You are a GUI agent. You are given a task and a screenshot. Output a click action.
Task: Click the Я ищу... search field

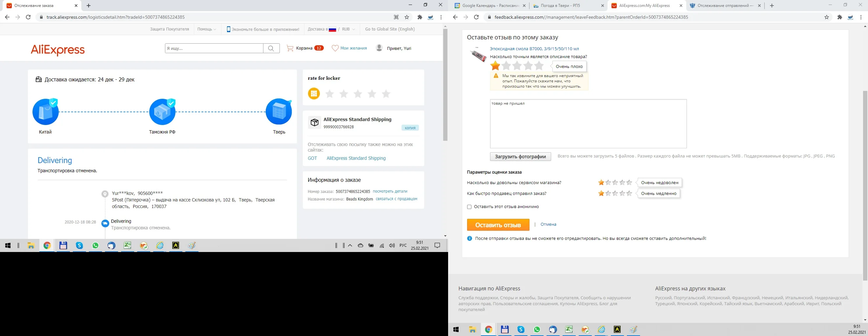click(x=214, y=48)
